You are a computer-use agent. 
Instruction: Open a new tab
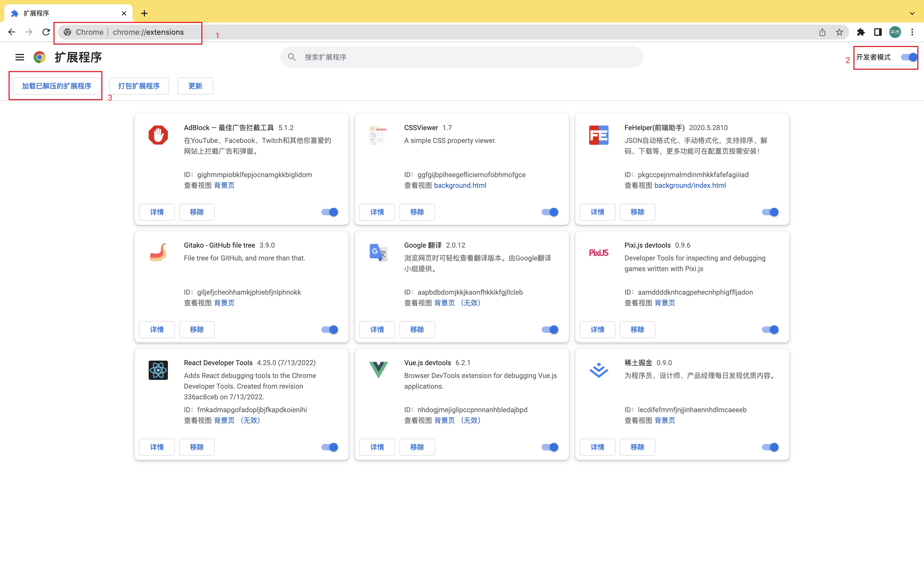pyautogui.click(x=144, y=13)
